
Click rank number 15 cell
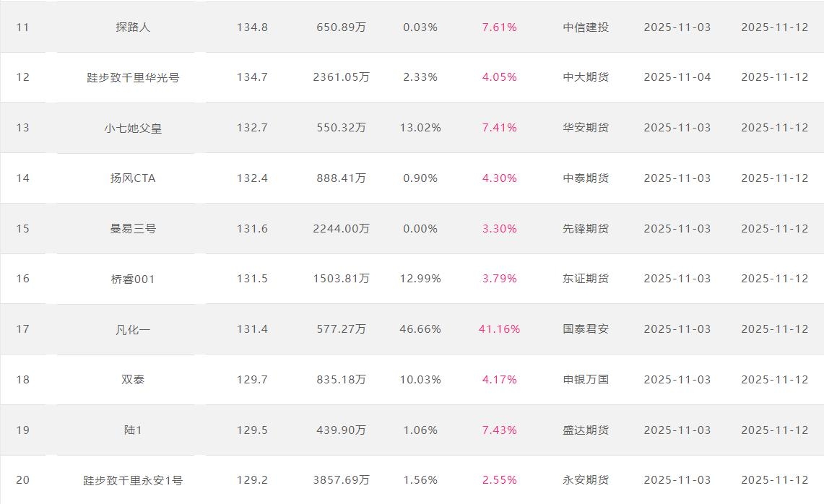(x=23, y=229)
